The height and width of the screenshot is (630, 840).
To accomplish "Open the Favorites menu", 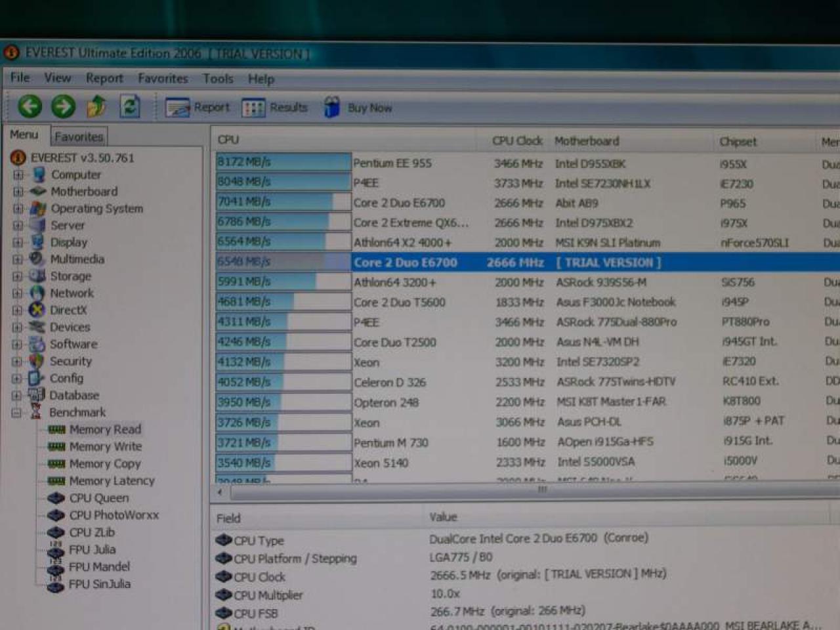I will (x=163, y=79).
